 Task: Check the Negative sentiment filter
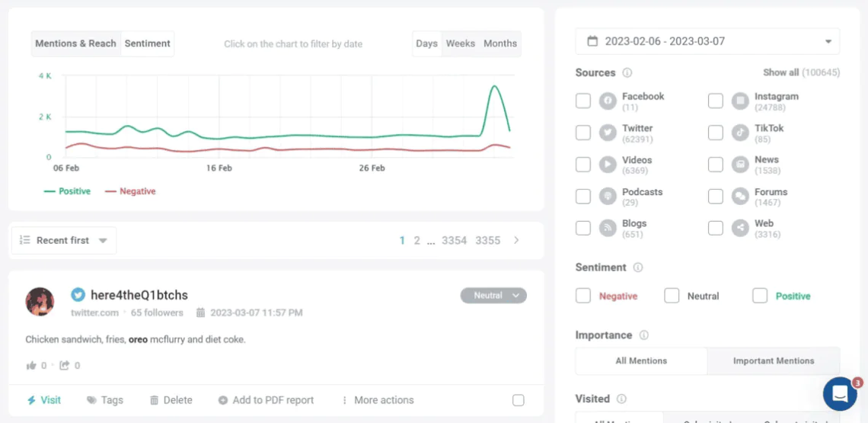coord(583,296)
